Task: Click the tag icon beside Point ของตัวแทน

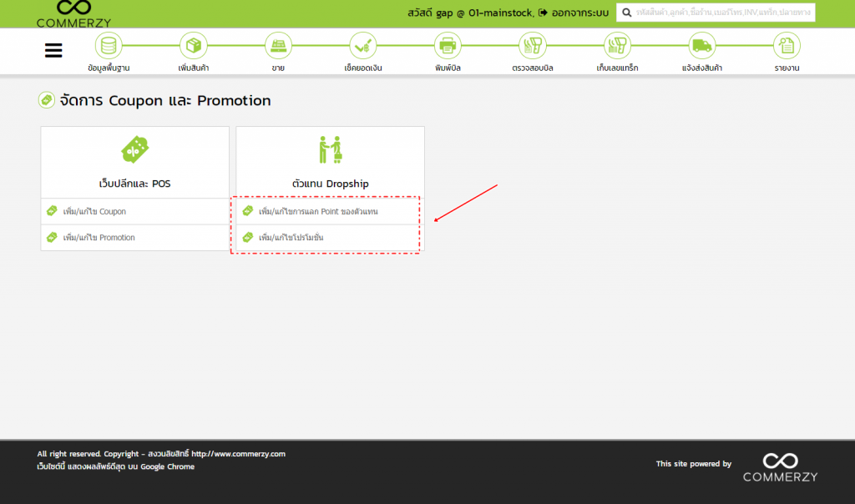Action: tap(247, 211)
